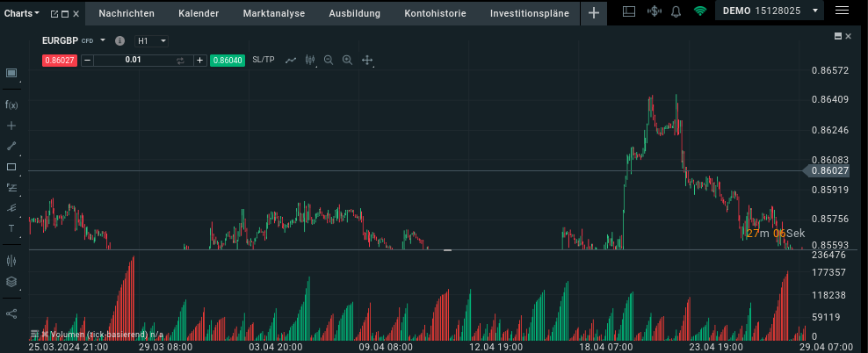The height and width of the screenshot is (353, 868).
Task: Add a new tab with plus button
Action: click(x=593, y=13)
